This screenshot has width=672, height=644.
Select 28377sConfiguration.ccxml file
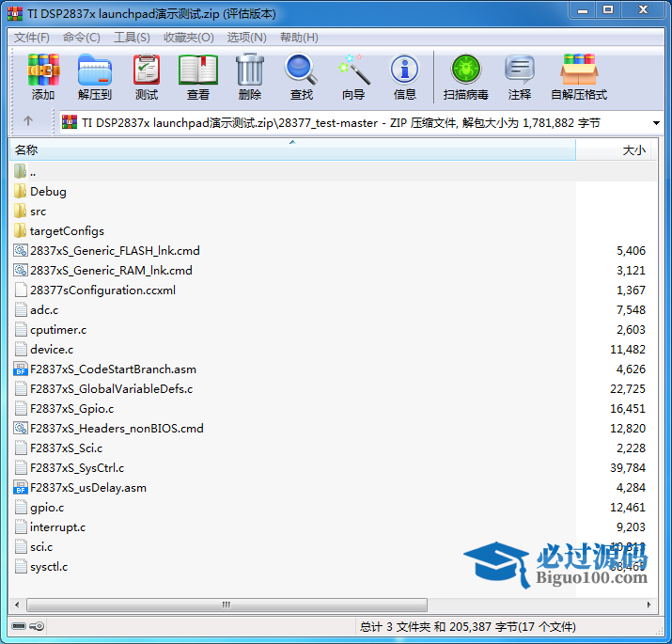click(102, 291)
